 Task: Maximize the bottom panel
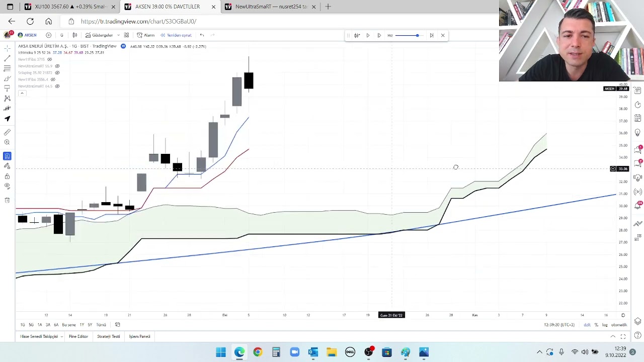[623, 336]
